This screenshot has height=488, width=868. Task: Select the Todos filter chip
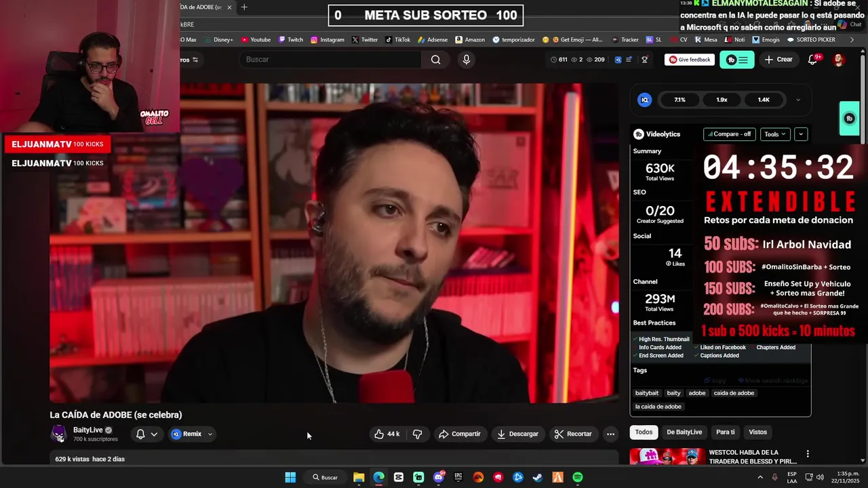click(644, 432)
